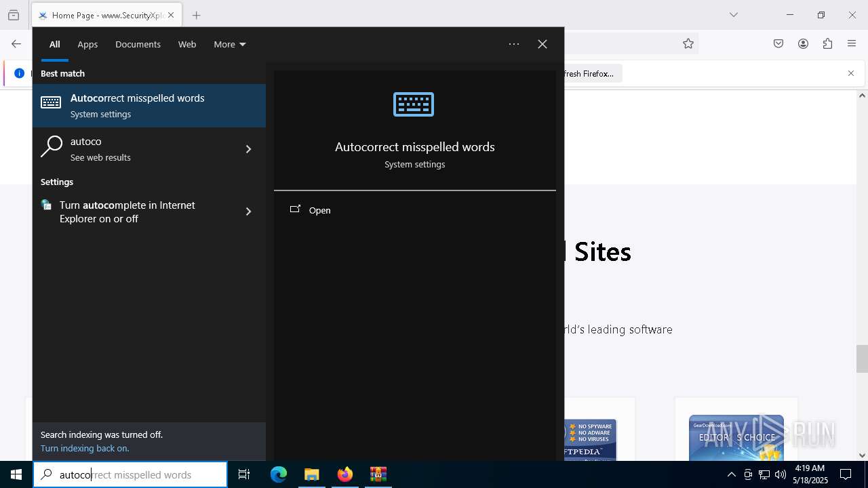Click the taskbar search input field
The height and width of the screenshot is (488, 868).
(130, 474)
